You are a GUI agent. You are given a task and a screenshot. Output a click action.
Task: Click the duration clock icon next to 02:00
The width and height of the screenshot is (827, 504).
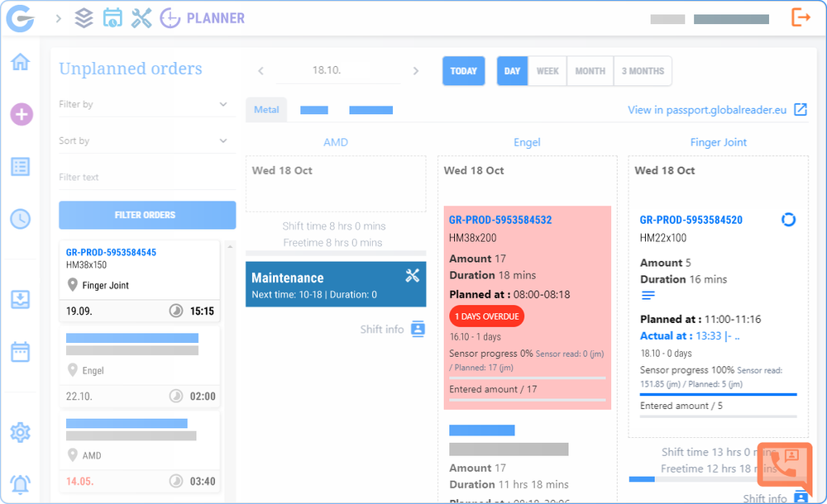175,396
